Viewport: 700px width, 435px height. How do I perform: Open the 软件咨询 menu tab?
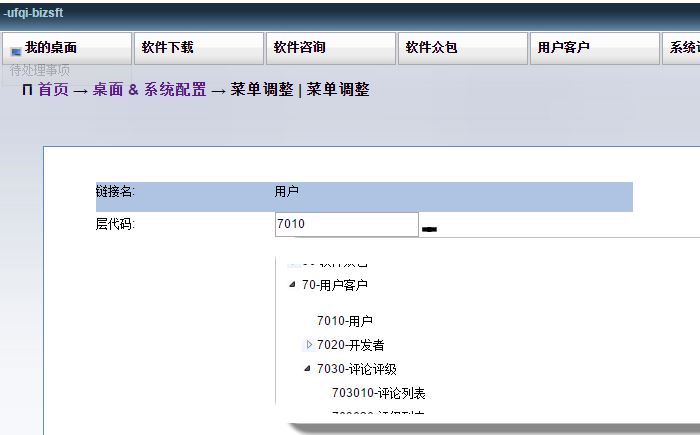(299, 48)
